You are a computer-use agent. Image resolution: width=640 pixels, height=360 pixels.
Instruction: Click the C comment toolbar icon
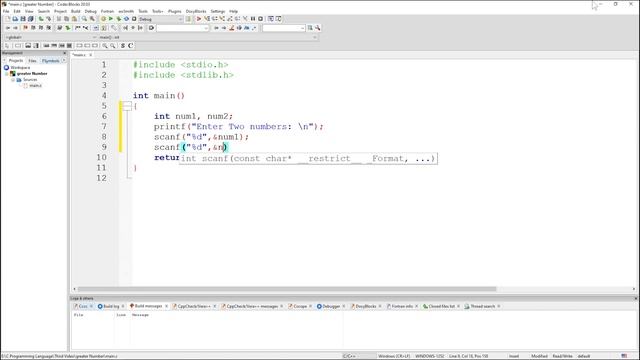[x=131, y=46]
